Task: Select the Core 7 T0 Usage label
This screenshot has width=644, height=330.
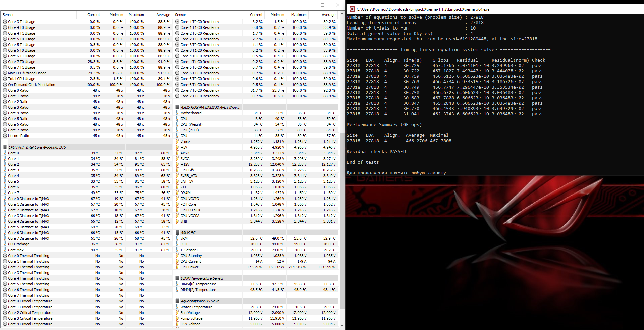Action: coord(21,62)
